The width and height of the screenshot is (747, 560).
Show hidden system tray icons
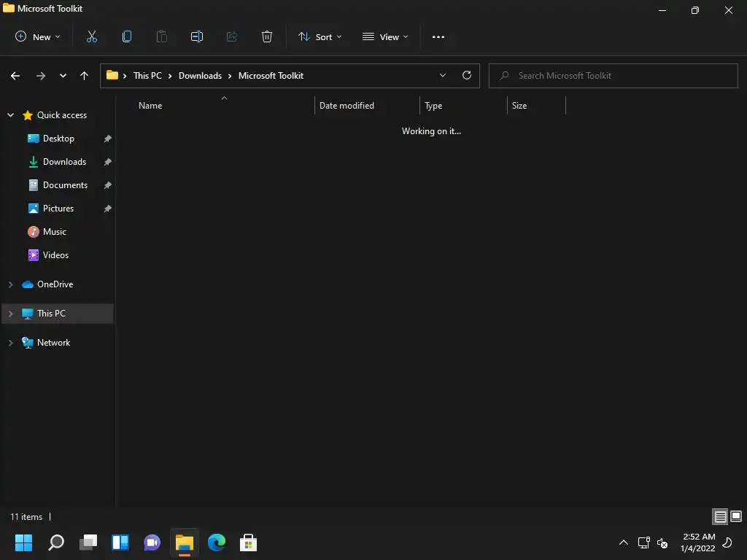pos(623,542)
